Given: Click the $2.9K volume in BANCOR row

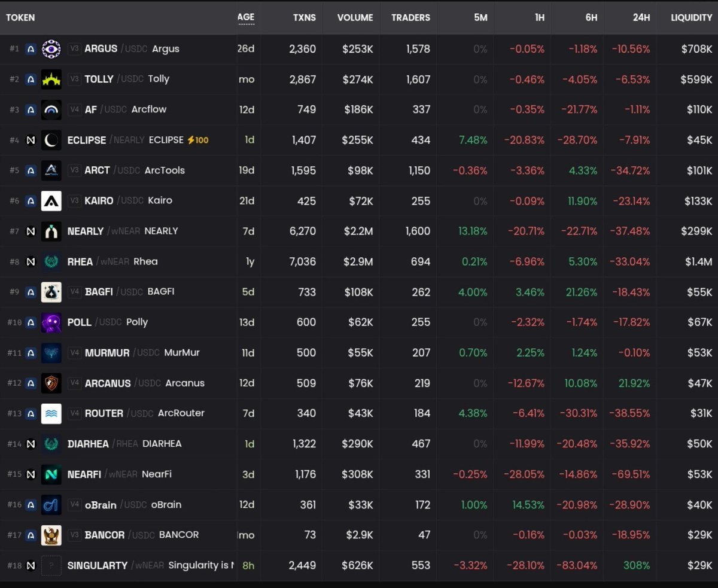Looking at the screenshot, I should coord(357,535).
